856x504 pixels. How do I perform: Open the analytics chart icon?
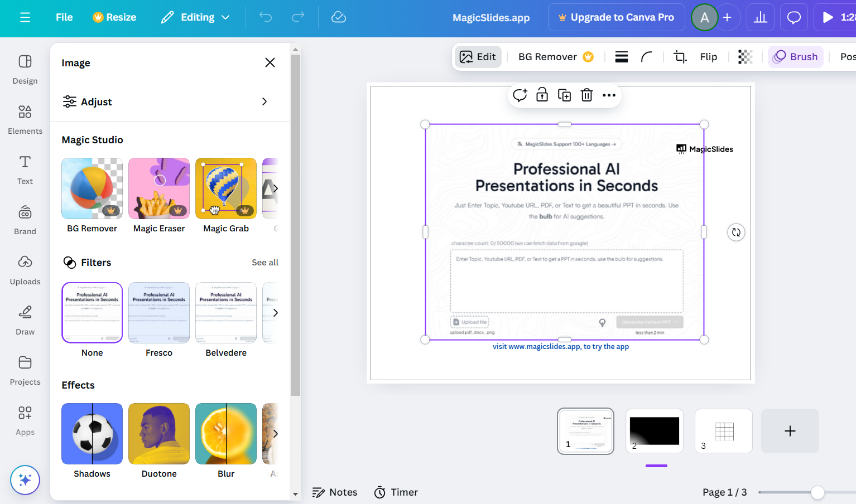[761, 17]
